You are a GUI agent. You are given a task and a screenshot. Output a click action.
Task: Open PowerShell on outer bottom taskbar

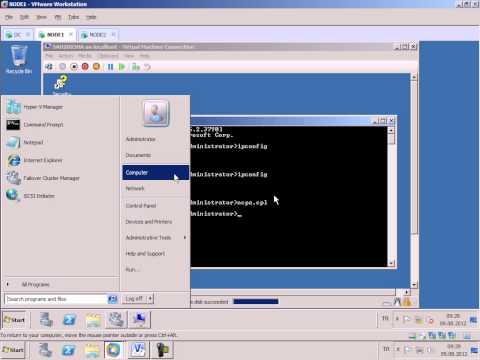click(69, 350)
